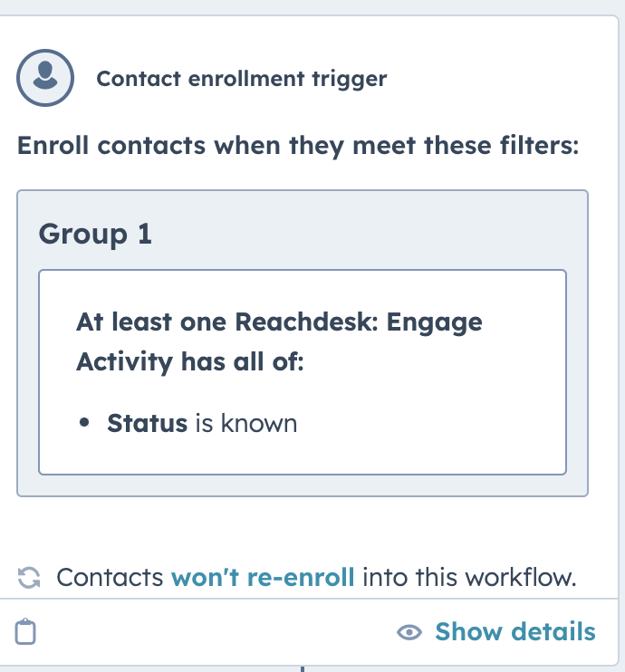Click the into this workflow text
This screenshot has height=672, width=625.
[x=469, y=577]
